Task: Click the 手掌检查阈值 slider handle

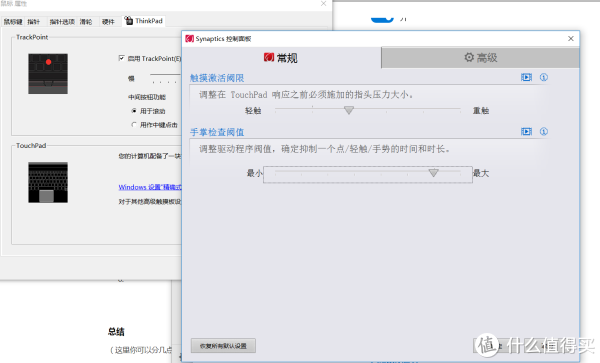Action: [433, 173]
